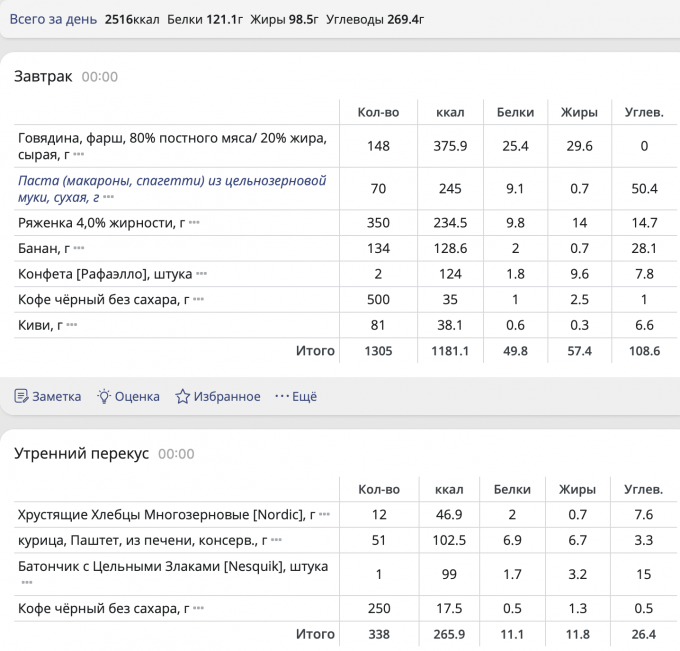Viewport: 680px width, 651px height.
Task: Add breakfast to Избранное favorites
Action: tap(217, 397)
